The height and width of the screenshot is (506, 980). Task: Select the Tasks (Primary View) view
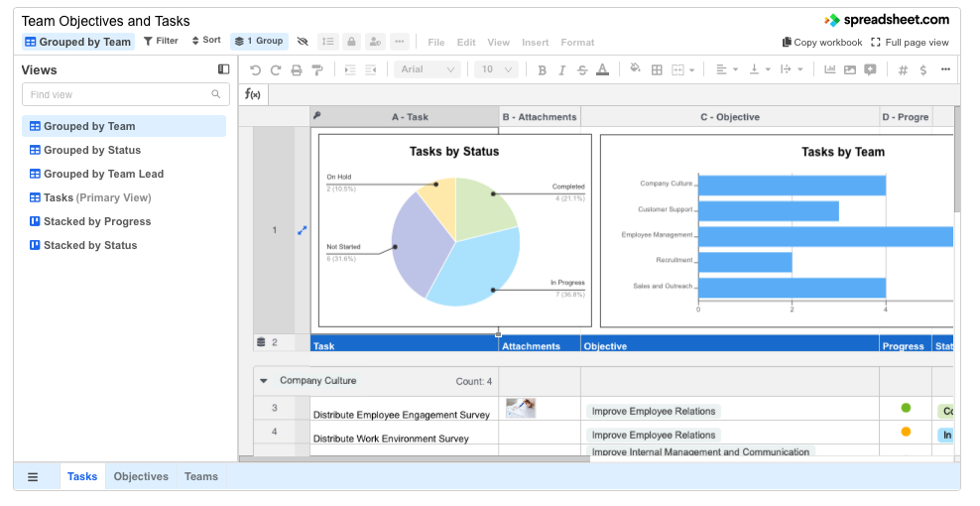tap(124, 197)
